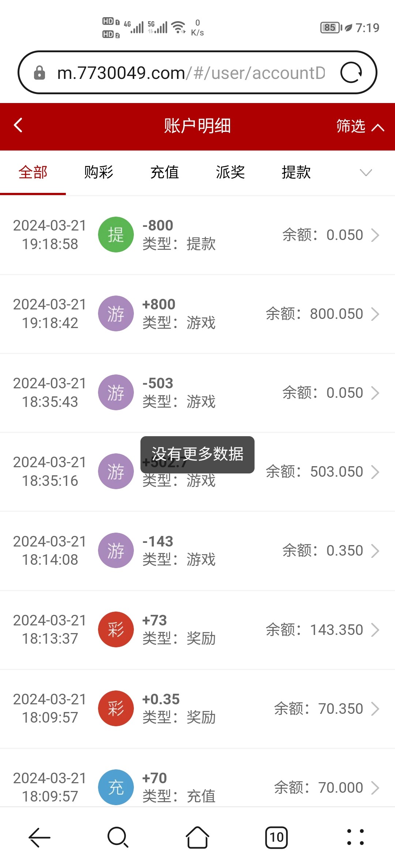Go to the browser home page
The image size is (395, 868).
click(x=197, y=837)
